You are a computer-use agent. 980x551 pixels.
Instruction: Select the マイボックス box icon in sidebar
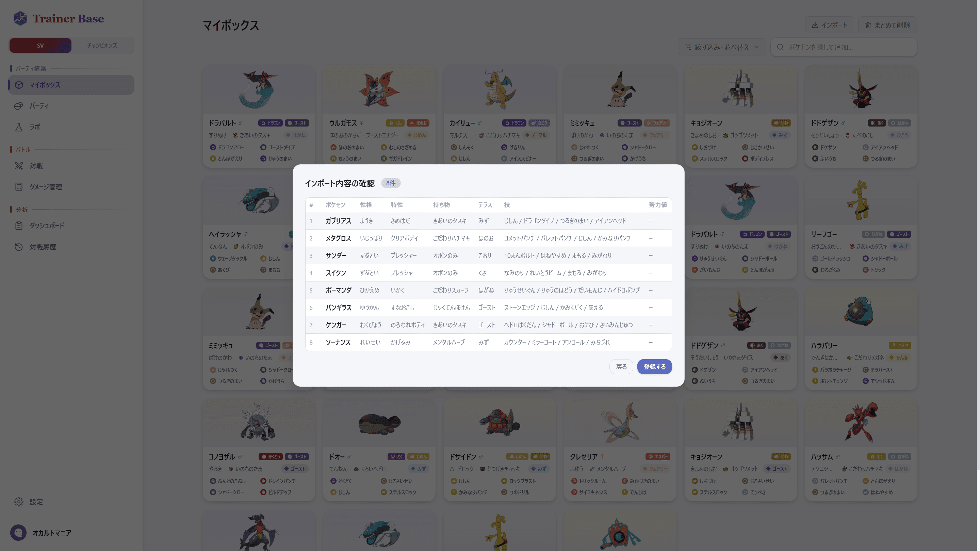(19, 85)
